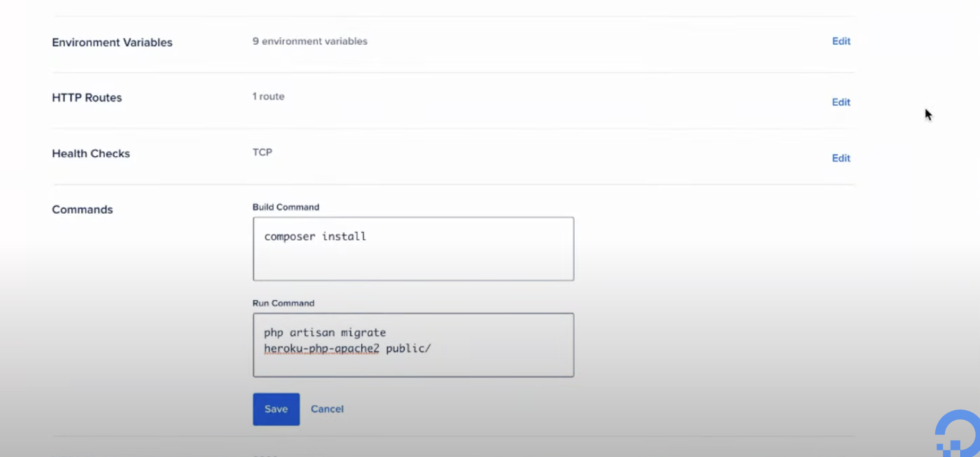
Task: Click the '1 route' summary text
Action: coord(268,97)
